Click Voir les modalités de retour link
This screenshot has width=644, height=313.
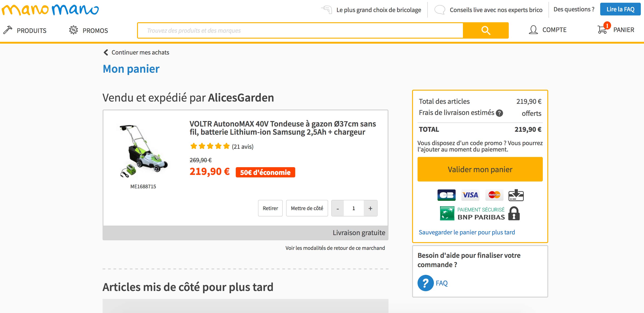coord(335,248)
